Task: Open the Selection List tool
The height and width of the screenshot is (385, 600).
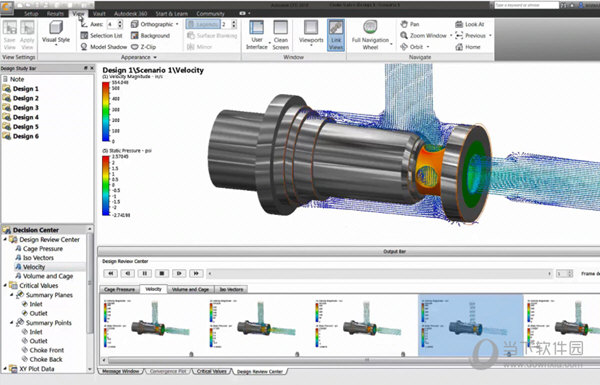Action: point(101,36)
